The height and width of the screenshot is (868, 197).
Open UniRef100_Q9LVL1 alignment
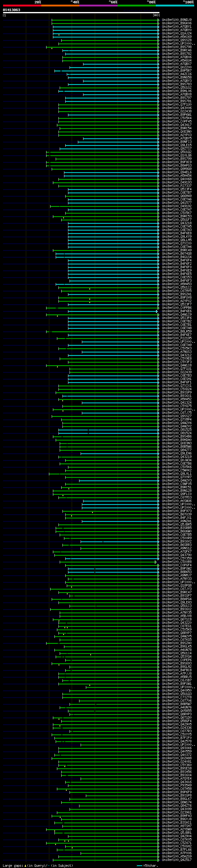point(176,474)
